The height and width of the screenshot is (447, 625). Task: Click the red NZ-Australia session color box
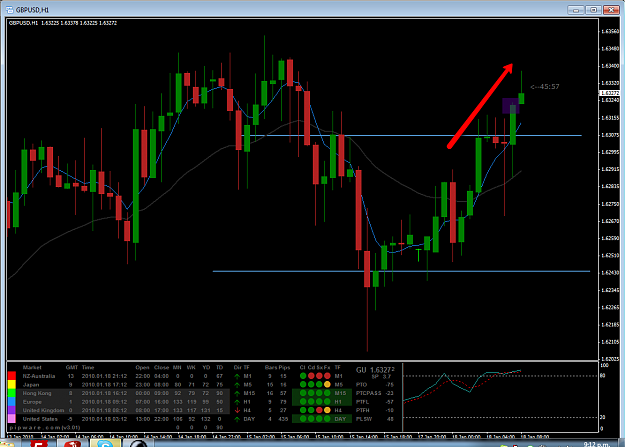pos(12,376)
